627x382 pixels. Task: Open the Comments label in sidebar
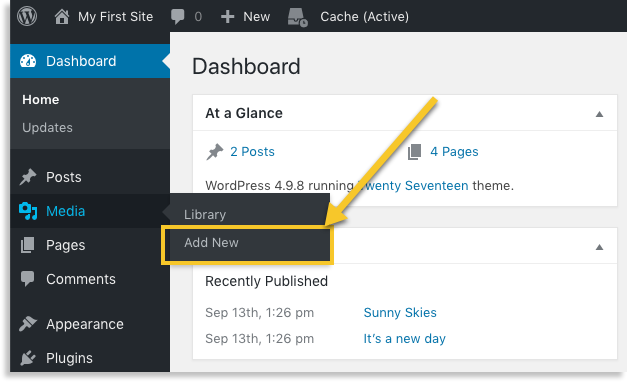coord(81,279)
